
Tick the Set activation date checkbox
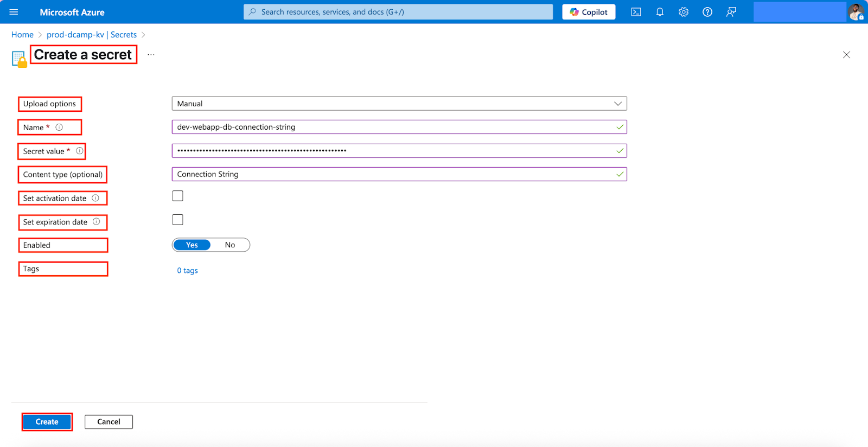(x=177, y=196)
